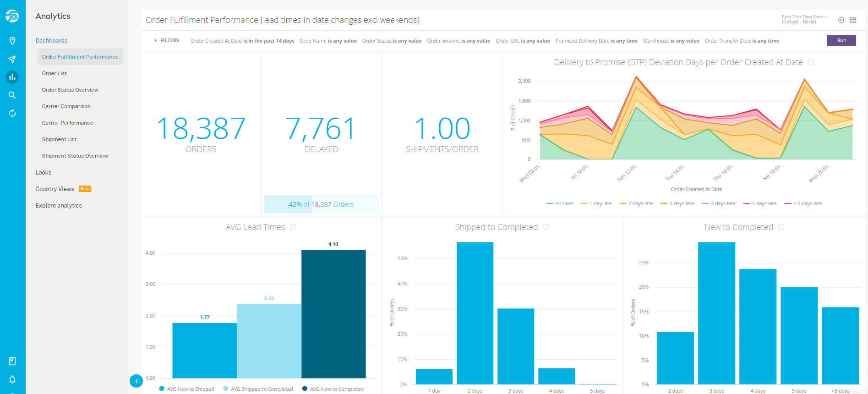Click the Order Transfer Date filter

(742, 41)
